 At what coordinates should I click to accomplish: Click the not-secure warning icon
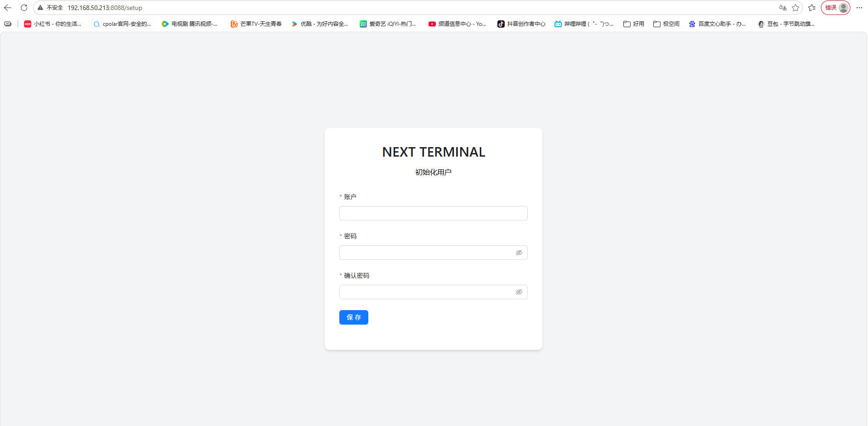40,8
